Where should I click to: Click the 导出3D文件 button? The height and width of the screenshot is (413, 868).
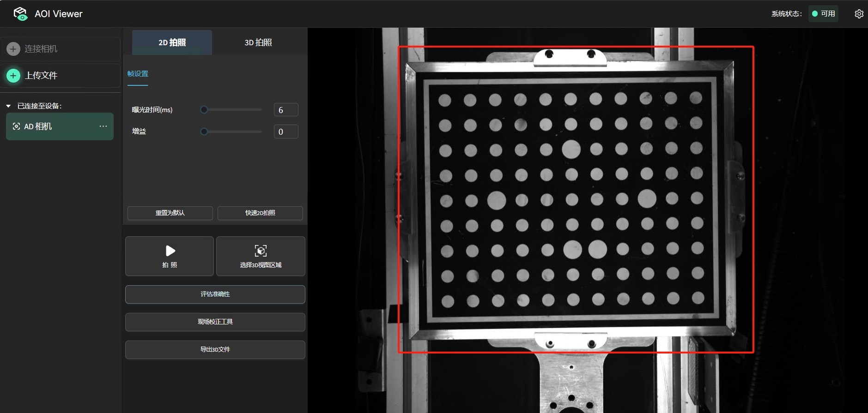pyautogui.click(x=215, y=350)
